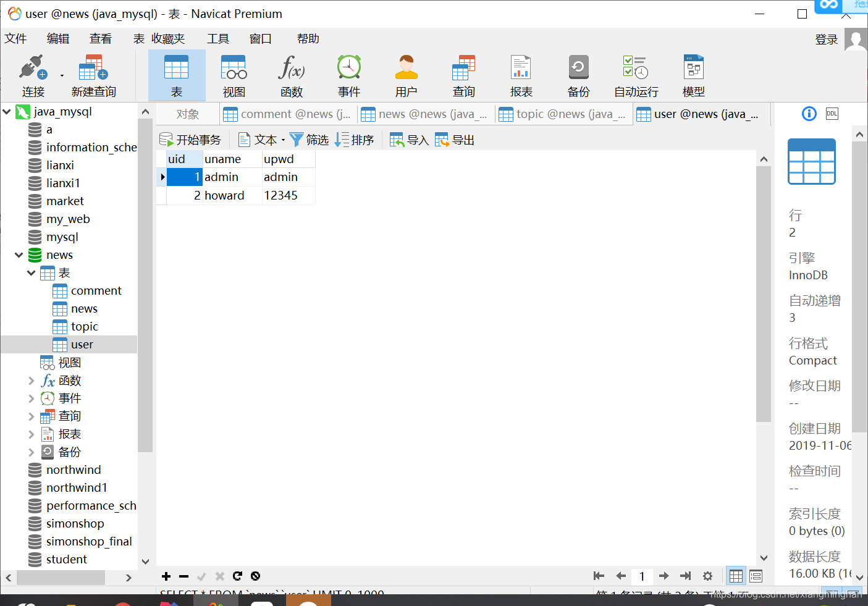Expand the 查询 node in the tree
868x606 pixels.
click(32, 416)
